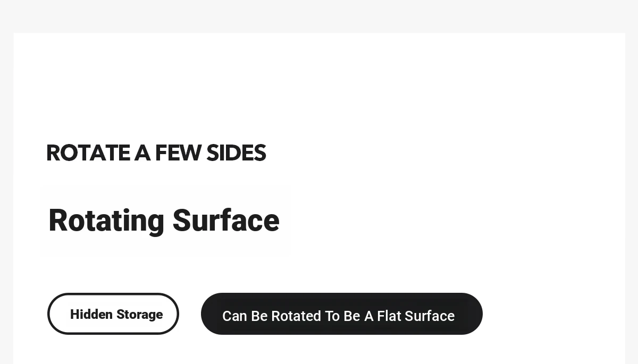Click the letter A in the heading
638x364 pixels.
142,153
